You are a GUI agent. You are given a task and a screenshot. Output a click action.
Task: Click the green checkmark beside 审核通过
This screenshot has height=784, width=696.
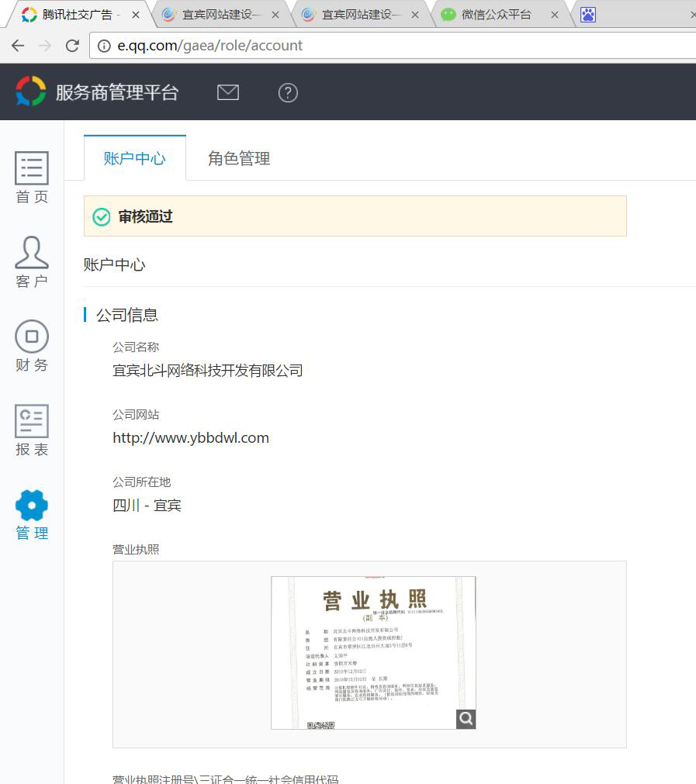point(102,216)
